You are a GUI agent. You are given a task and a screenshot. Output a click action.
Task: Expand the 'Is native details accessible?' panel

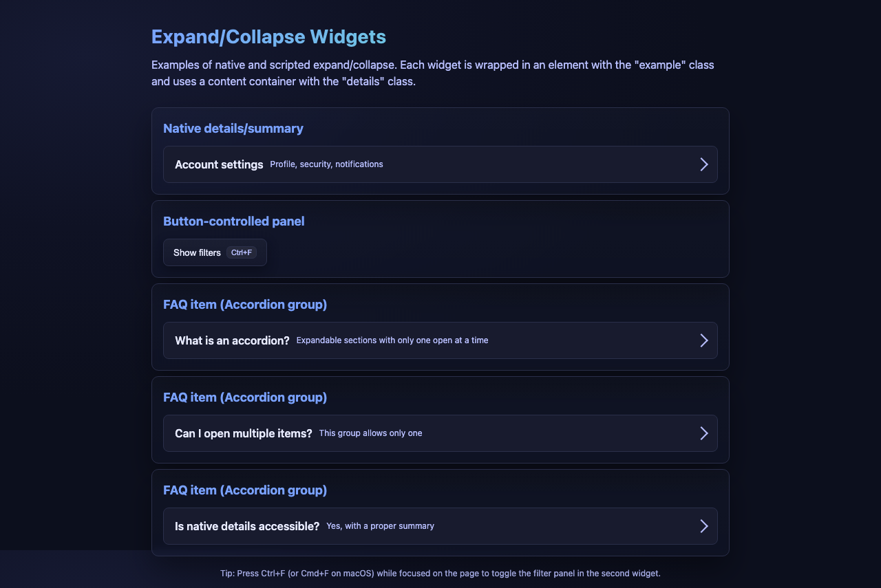point(246,525)
